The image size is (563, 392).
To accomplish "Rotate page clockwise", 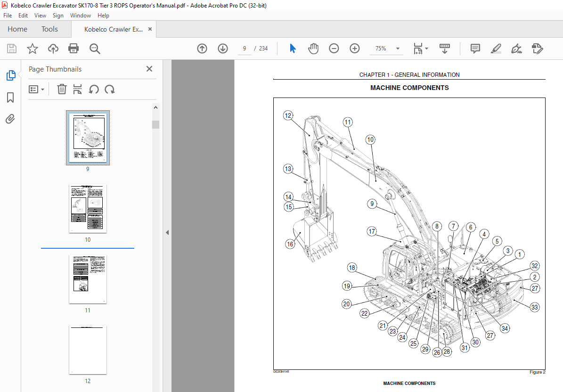I will click(x=109, y=89).
